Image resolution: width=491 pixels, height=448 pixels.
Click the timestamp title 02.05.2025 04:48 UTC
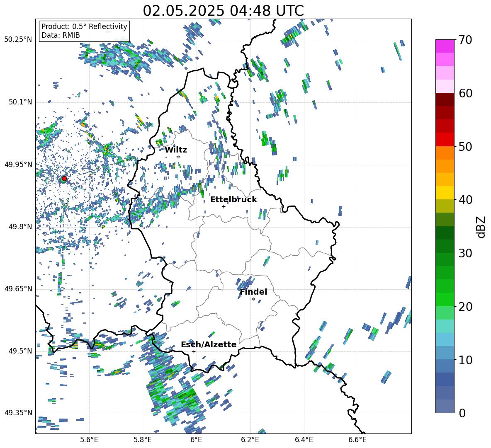click(x=224, y=11)
